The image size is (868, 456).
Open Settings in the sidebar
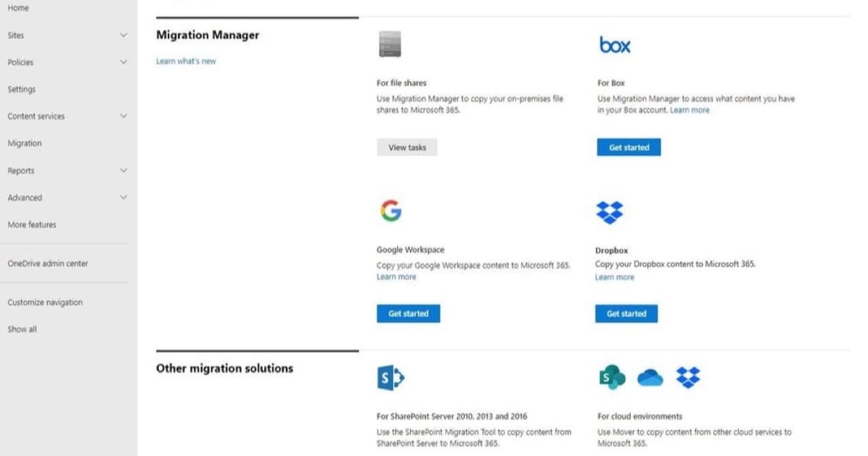click(x=22, y=89)
